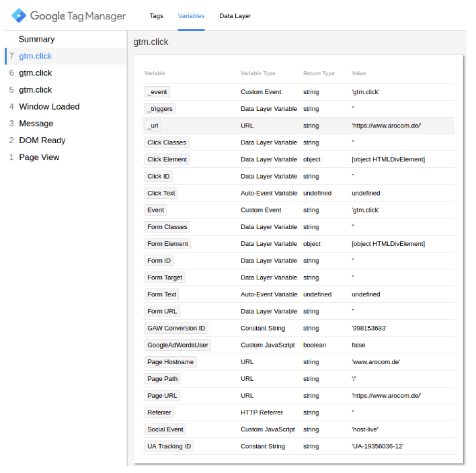This screenshot has height=473, width=476.
Task: Select the Variables tab
Action: pos(191,15)
